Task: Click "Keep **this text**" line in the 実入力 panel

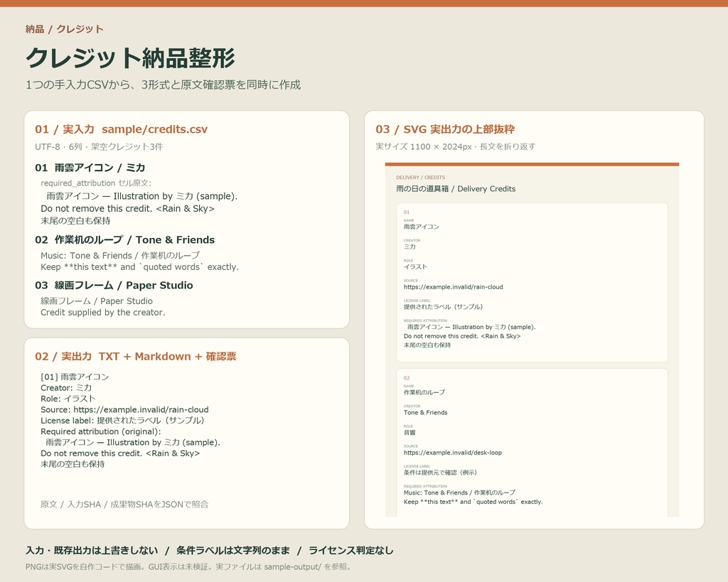Action: (140, 267)
